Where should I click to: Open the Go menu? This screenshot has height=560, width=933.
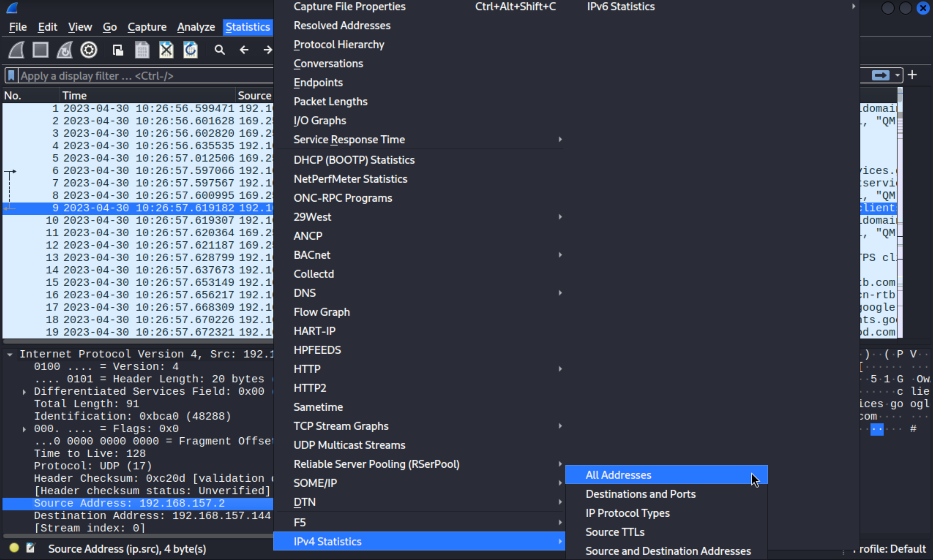tap(110, 27)
